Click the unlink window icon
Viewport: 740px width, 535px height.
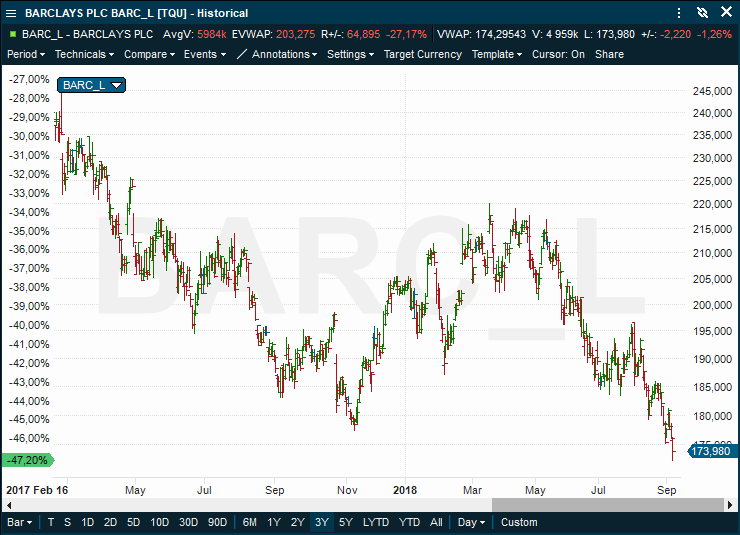(702, 13)
